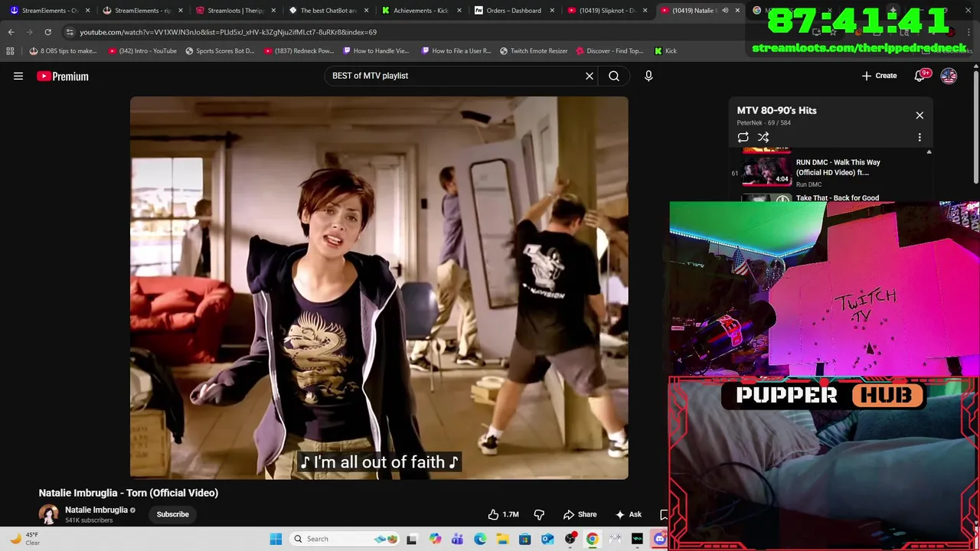Open How to Handle Vie bookmark

point(376,51)
